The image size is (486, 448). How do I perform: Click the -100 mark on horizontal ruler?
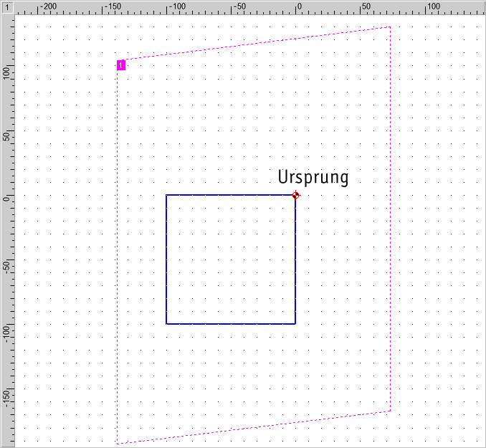coord(176,6)
